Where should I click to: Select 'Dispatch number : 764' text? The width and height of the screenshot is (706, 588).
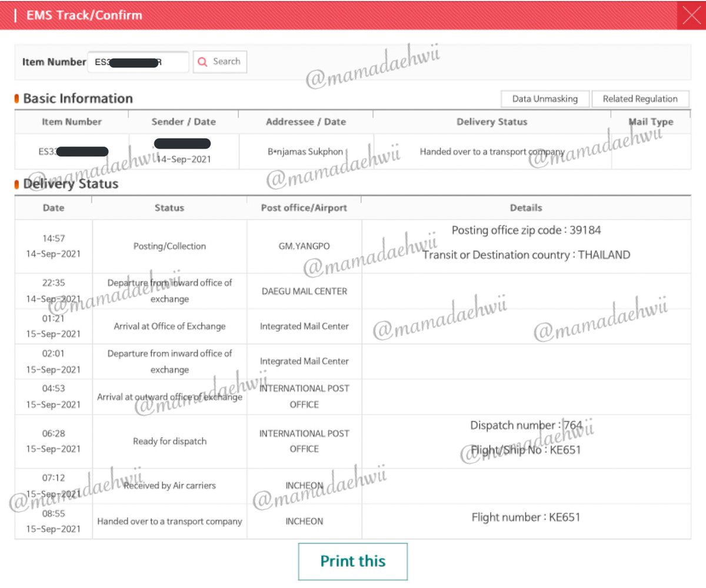point(527,425)
